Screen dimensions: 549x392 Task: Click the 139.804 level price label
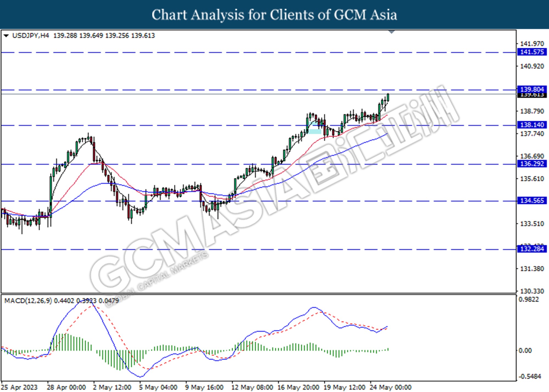pyautogui.click(x=532, y=89)
